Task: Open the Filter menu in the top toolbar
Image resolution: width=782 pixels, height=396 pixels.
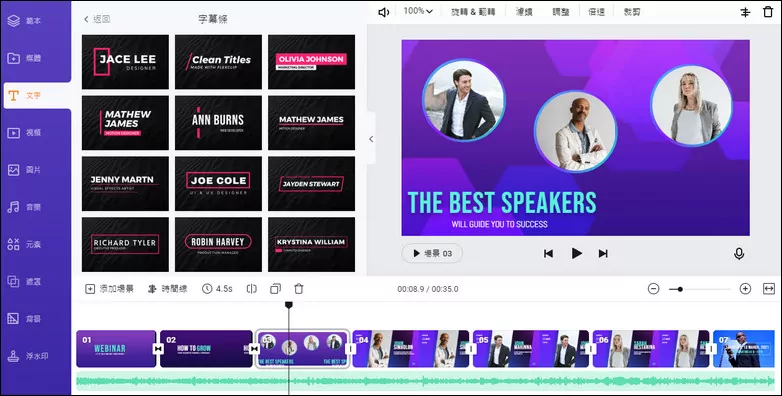Action: [x=524, y=11]
